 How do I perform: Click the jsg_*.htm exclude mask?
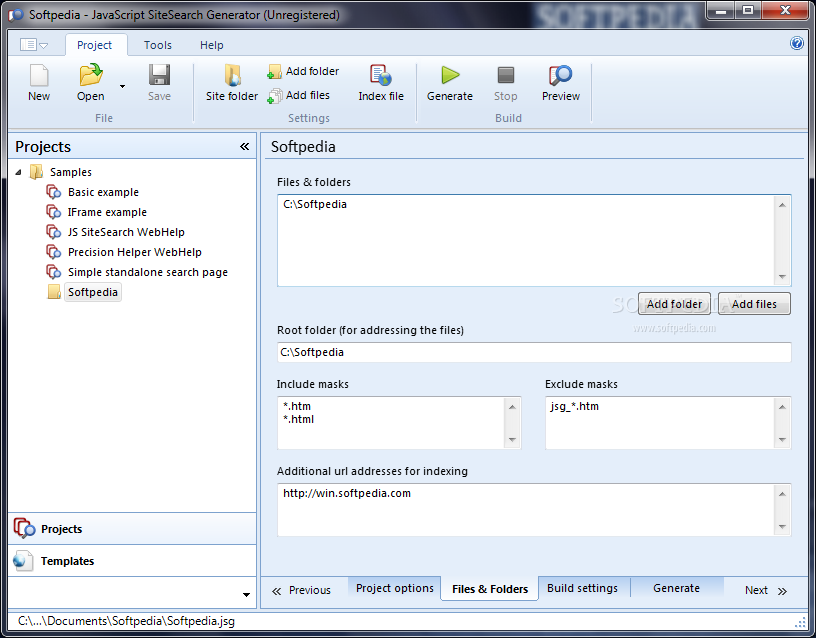[x=575, y=406]
